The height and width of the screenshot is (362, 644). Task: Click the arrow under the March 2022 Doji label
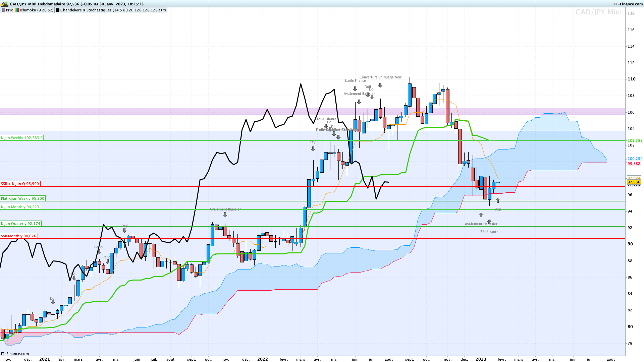point(313,149)
